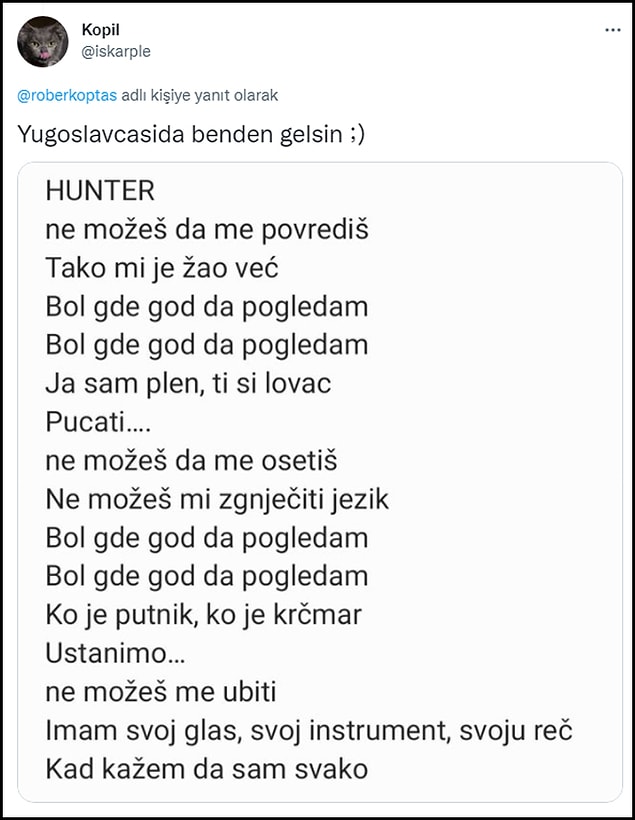Viewport: 635px width, 820px height.
Task: Open the three-dot more options menu
Action: tap(613, 30)
